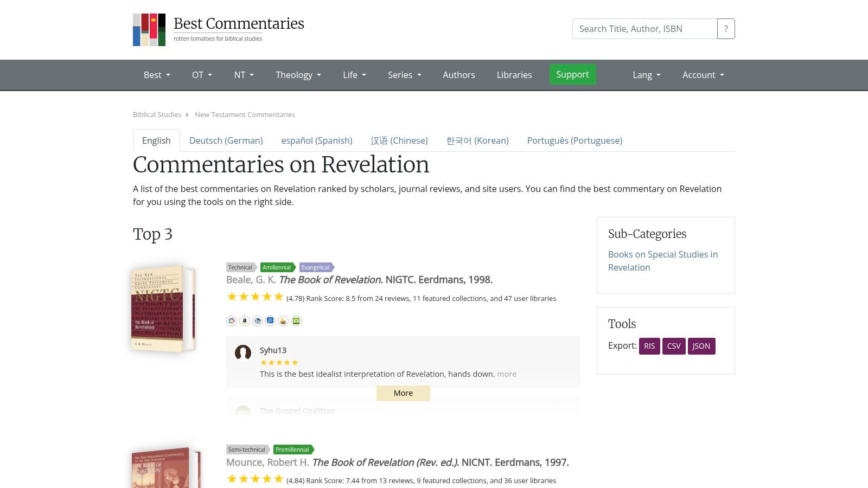Image resolution: width=868 pixels, height=488 pixels.
Task: Click the Best Commentaries logo
Action: (x=149, y=29)
